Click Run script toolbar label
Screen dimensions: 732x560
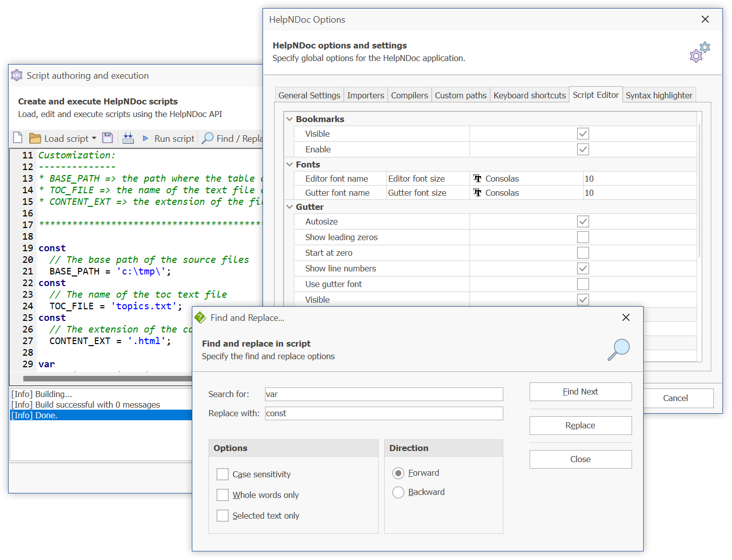tap(174, 138)
